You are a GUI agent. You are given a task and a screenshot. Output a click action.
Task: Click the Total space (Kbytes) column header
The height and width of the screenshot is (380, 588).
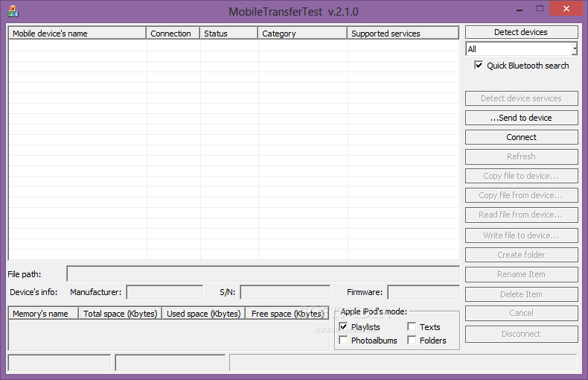121,314
